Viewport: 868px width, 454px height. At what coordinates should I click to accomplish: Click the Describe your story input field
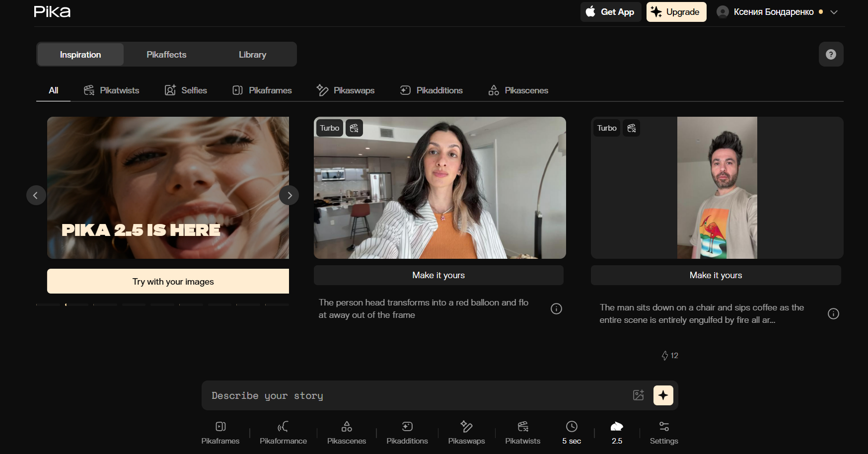coord(417,395)
